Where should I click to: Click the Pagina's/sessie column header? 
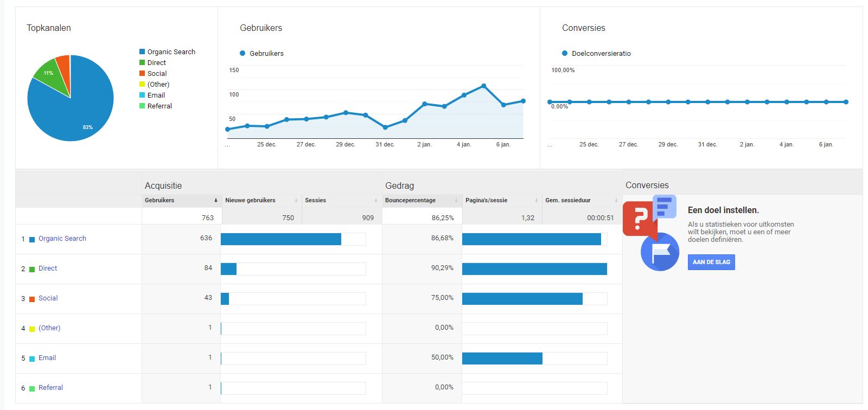[x=486, y=201]
